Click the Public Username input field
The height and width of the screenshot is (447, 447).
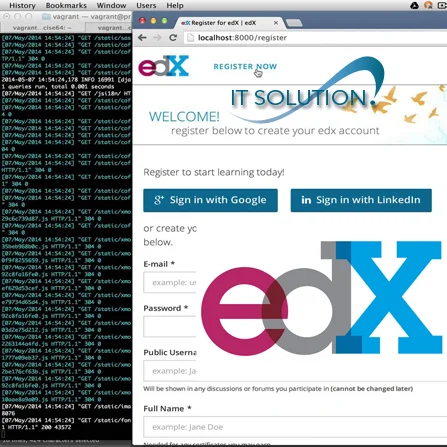click(x=170, y=371)
